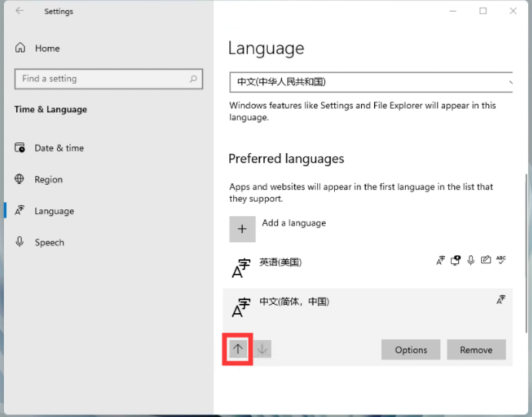The height and width of the screenshot is (417, 532).
Task: Click the ABC spell-check icon on the 英语(美国) row
Action: tap(501, 260)
